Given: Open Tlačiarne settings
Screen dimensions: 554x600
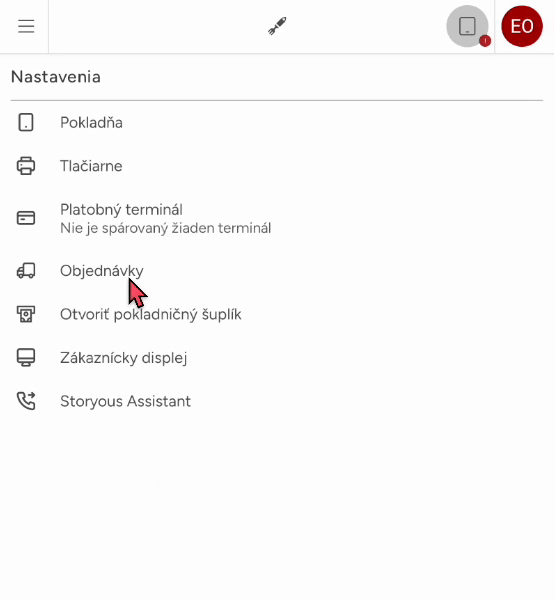Looking at the screenshot, I should coord(277,166).
